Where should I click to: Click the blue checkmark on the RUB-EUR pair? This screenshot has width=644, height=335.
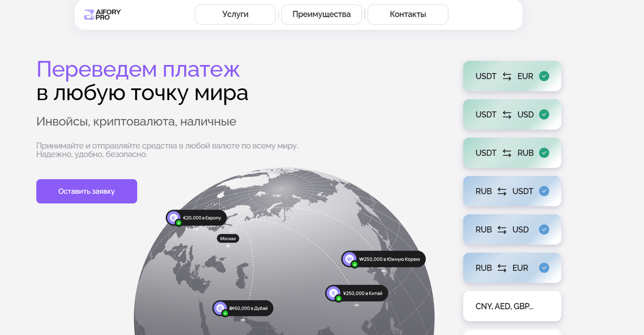[544, 267]
